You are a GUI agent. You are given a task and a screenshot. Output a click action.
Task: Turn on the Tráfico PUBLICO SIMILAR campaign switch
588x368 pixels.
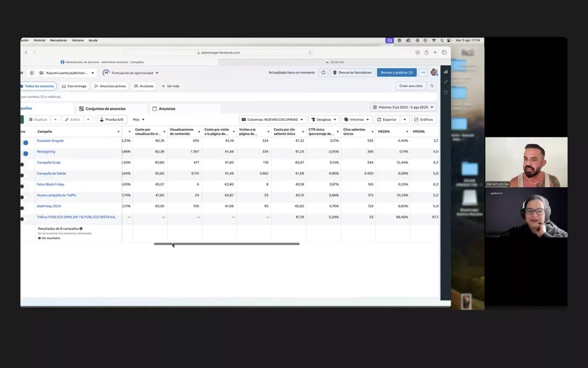[24, 218]
